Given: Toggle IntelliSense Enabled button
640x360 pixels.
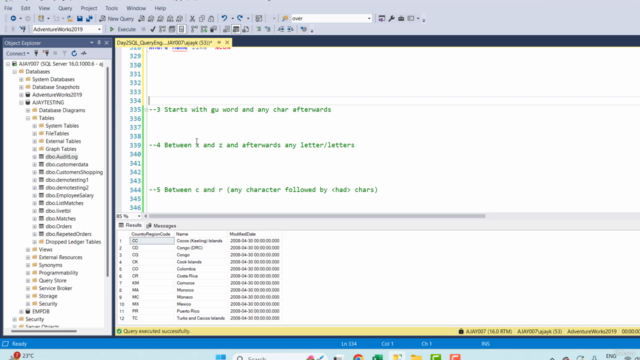Looking at the screenshot, I should tap(182, 29).
